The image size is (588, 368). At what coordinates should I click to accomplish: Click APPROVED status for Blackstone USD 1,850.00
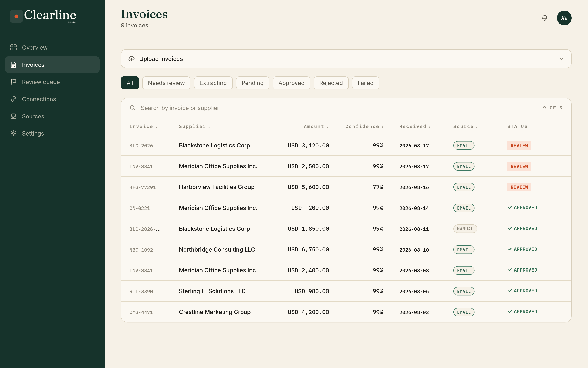522,228
